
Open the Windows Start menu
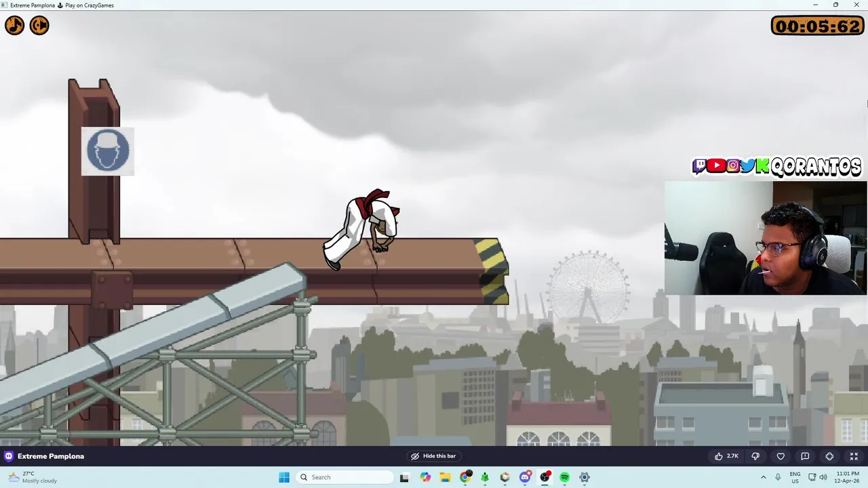[x=284, y=477]
